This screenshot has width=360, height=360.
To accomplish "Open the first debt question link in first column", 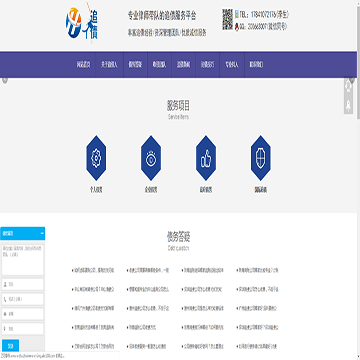I will pyautogui.click(x=93, y=270).
